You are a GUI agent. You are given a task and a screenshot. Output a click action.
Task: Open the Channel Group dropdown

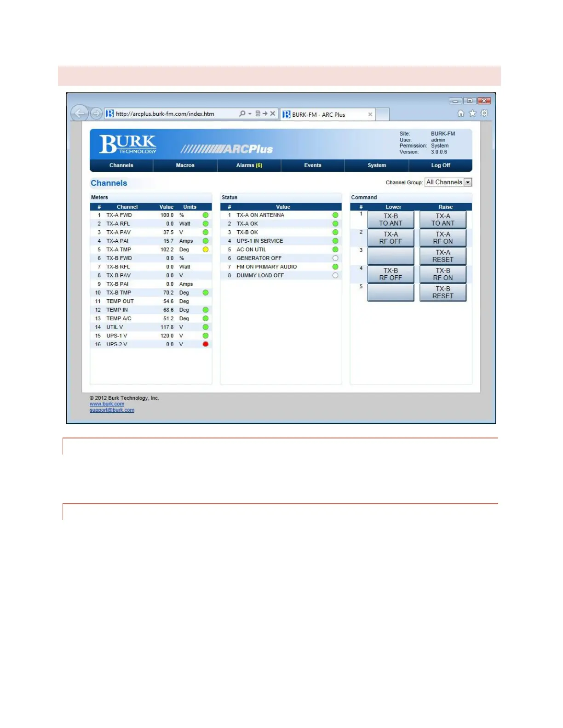coord(448,182)
